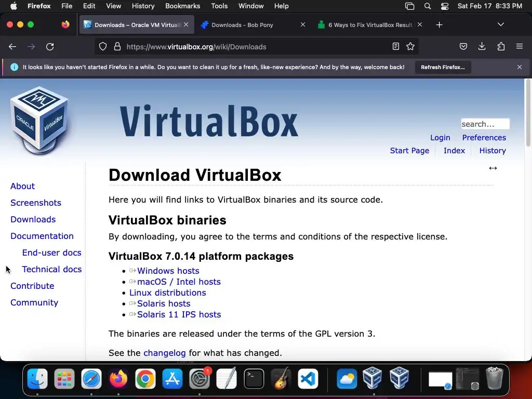The height and width of the screenshot is (399, 532).
Task: Open Terminal from the Dock
Action: pos(254,379)
